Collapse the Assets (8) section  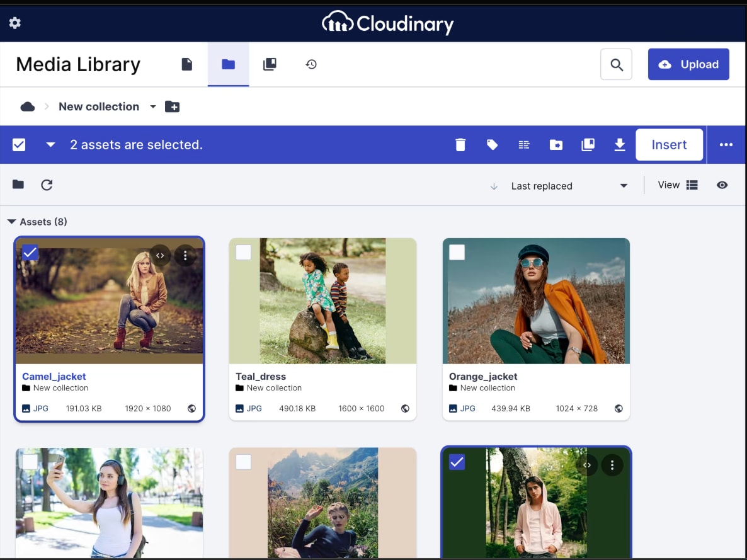point(12,222)
